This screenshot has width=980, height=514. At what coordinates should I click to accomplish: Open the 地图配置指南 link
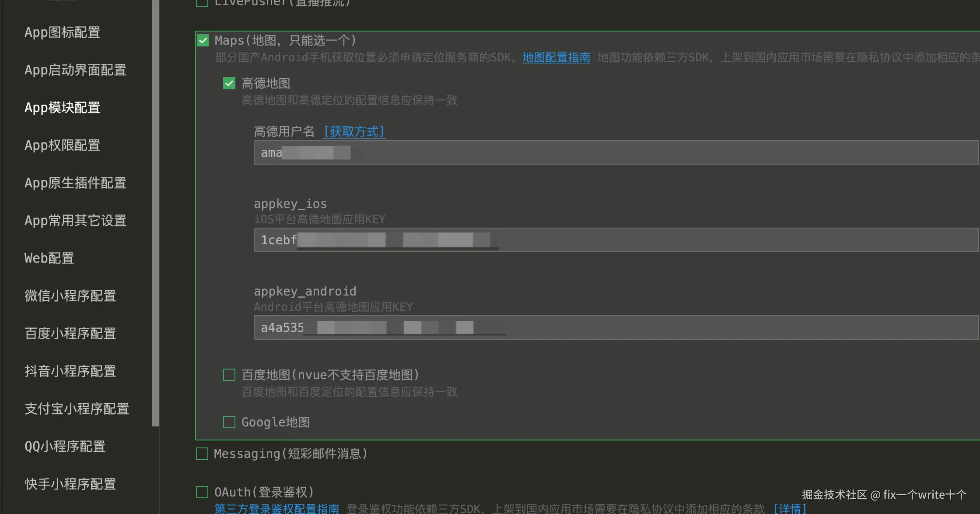[x=556, y=57]
